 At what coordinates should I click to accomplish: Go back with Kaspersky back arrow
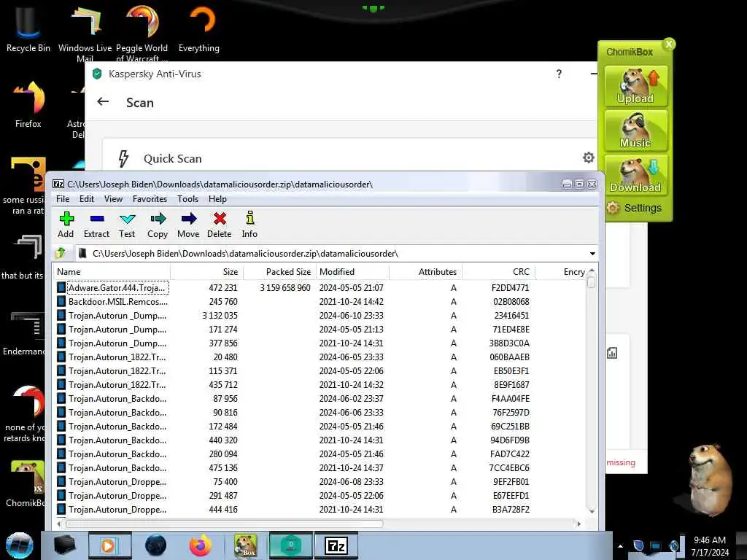(103, 101)
